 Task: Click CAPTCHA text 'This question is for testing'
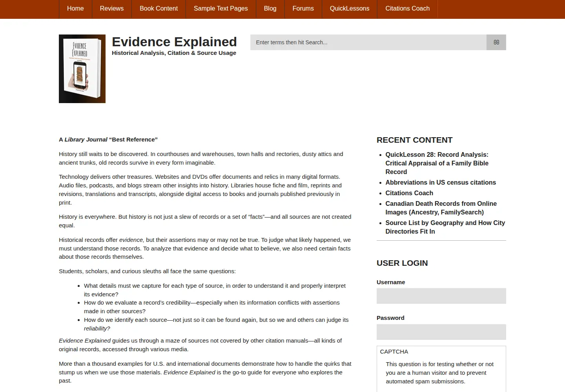pyautogui.click(x=439, y=373)
